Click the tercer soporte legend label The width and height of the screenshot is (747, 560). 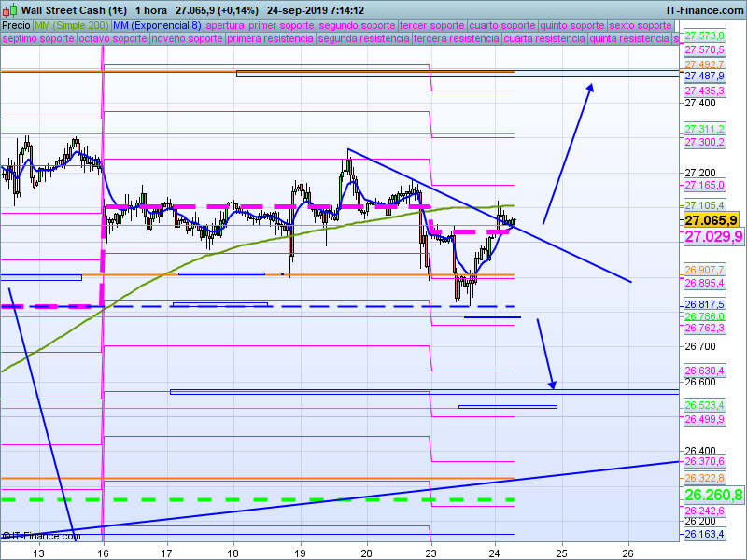(x=431, y=25)
